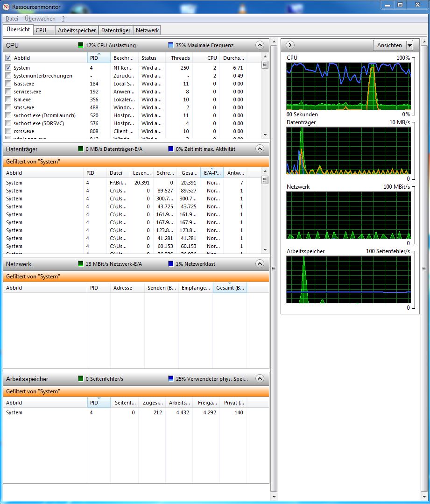The image size is (430, 504).
Task: Collapse the Datenträger section with chevron
Action: [260, 149]
